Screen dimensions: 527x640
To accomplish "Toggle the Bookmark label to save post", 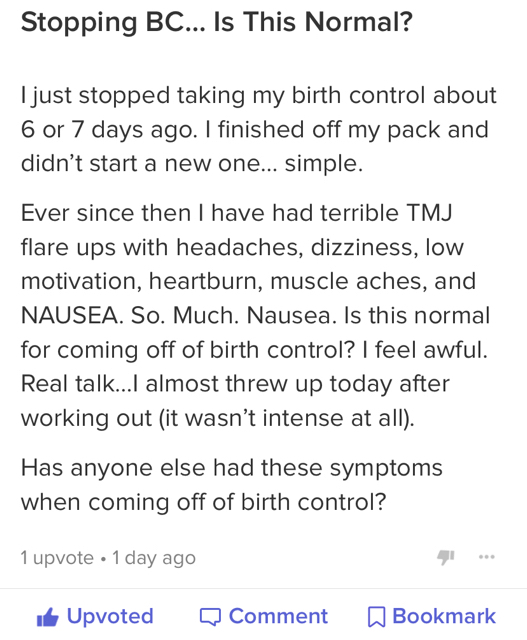I will [x=444, y=616].
